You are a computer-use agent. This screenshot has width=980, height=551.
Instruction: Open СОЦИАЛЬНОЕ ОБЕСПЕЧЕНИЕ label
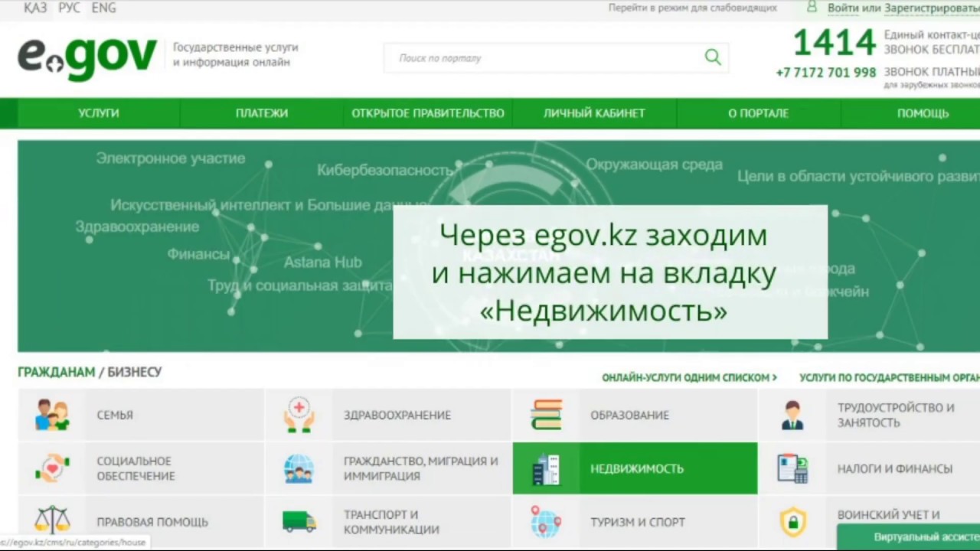click(136, 468)
